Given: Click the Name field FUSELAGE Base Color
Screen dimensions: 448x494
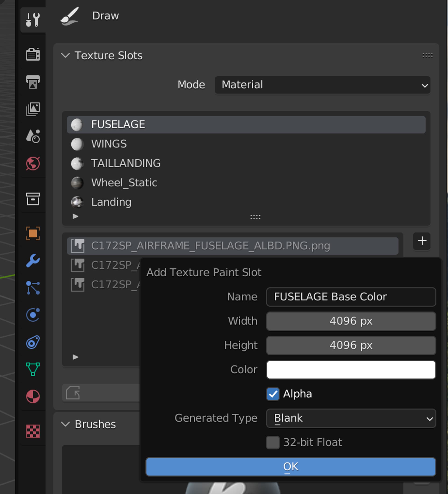Looking at the screenshot, I should pyautogui.click(x=351, y=297).
